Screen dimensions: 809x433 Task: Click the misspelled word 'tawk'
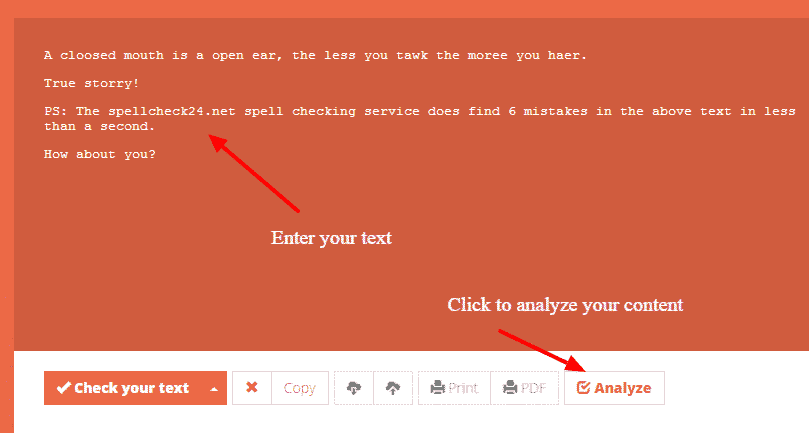(x=412, y=55)
